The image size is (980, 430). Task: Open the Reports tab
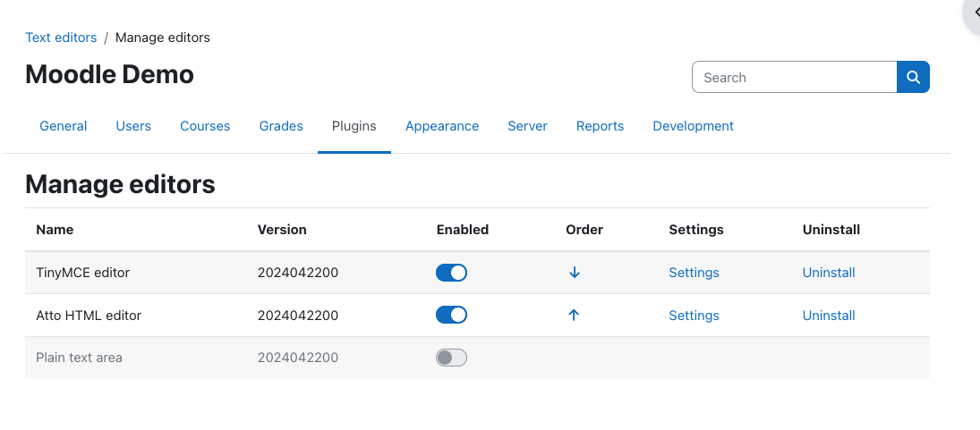(600, 126)
